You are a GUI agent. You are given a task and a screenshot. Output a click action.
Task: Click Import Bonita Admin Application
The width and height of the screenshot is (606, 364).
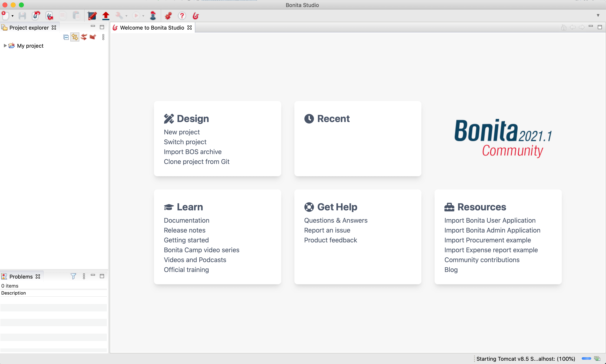492,230
